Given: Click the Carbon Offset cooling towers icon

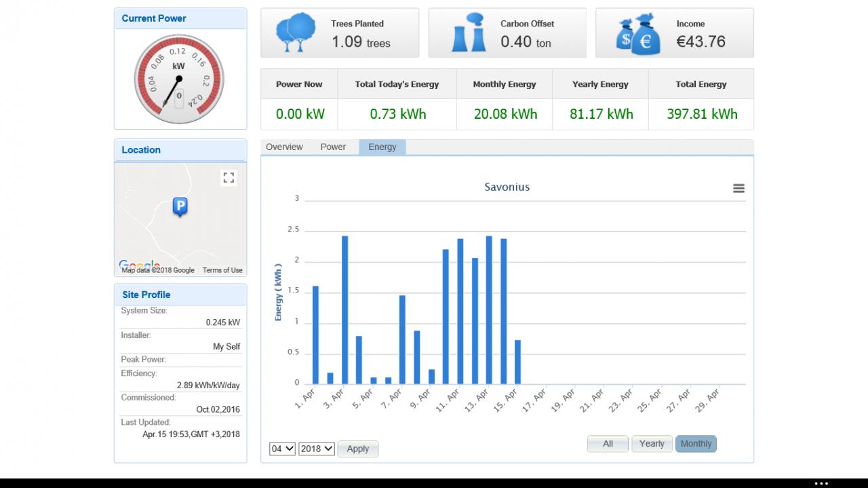Looking at the screenshot, I should click(x=469, y=33).
